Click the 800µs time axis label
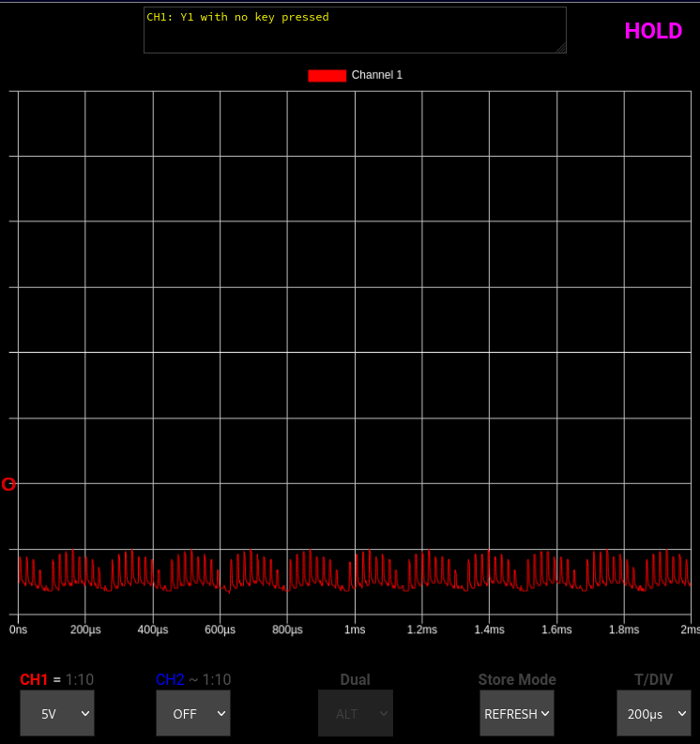 point(287,630)
